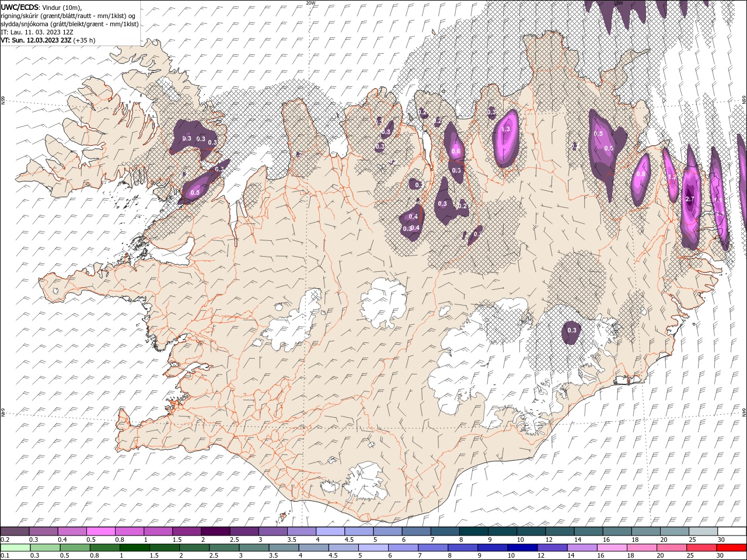The image size is (747, 560).
Task: Click the isolated '0.3' value in southeast Iceland
Action: click(572, 331)
